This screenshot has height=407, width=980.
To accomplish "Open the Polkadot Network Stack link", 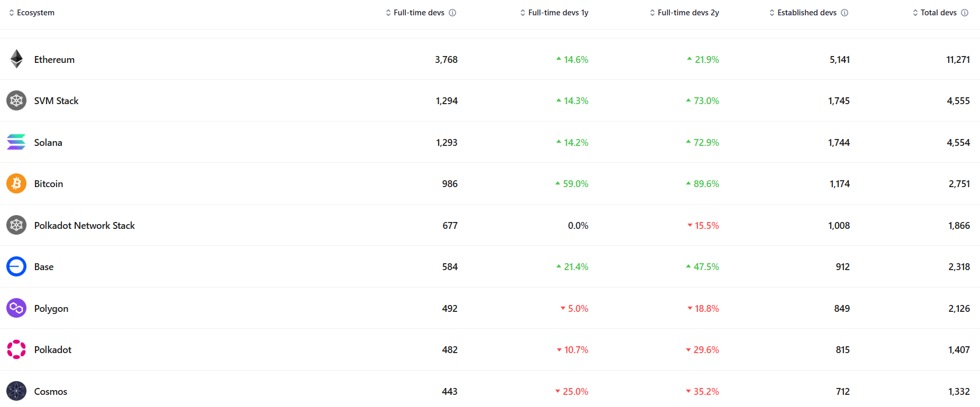I will click(x=85, y=226).
